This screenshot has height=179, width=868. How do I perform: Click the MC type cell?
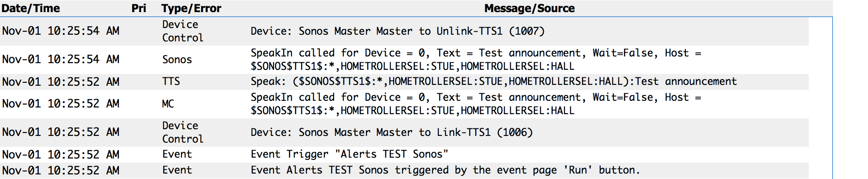click(x=168, y=104)
